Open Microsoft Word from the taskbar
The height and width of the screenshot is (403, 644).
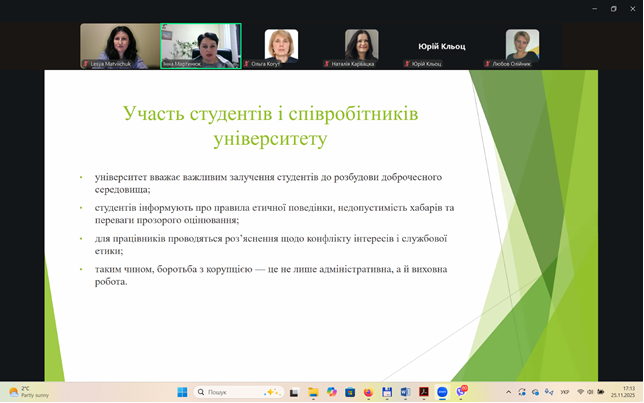[405, 392]
